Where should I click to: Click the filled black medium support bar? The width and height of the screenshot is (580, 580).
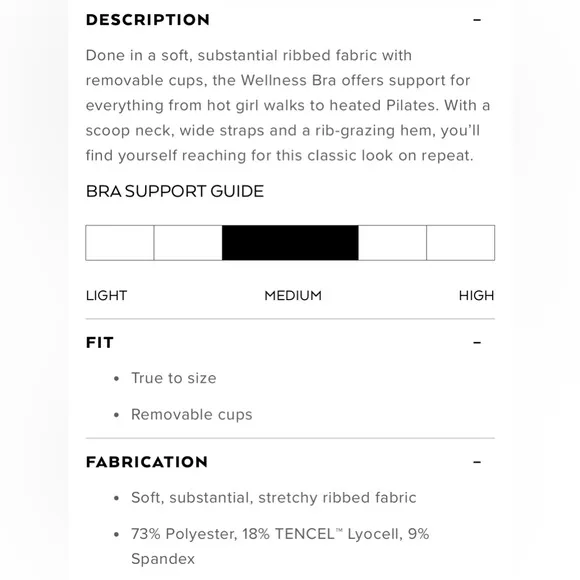pyautogui.click(x=290, y=243)
